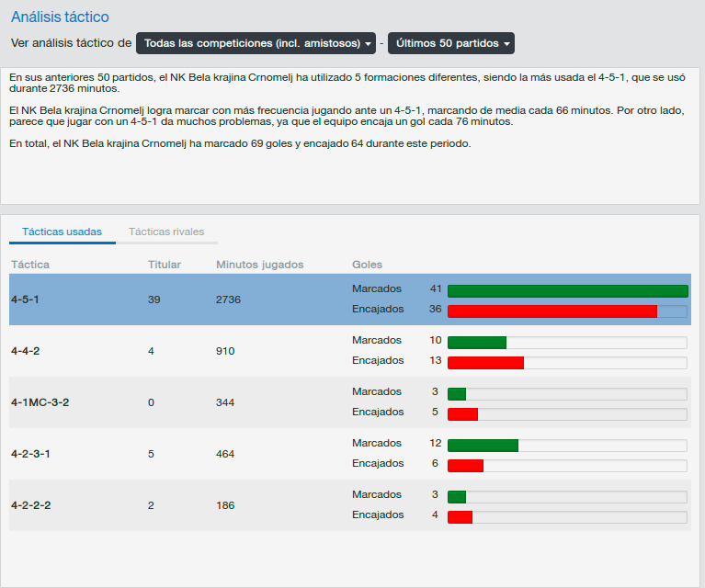Click 'Ver análisis táctico de' label
Screen dimensions: 705x588
[71, 42]
